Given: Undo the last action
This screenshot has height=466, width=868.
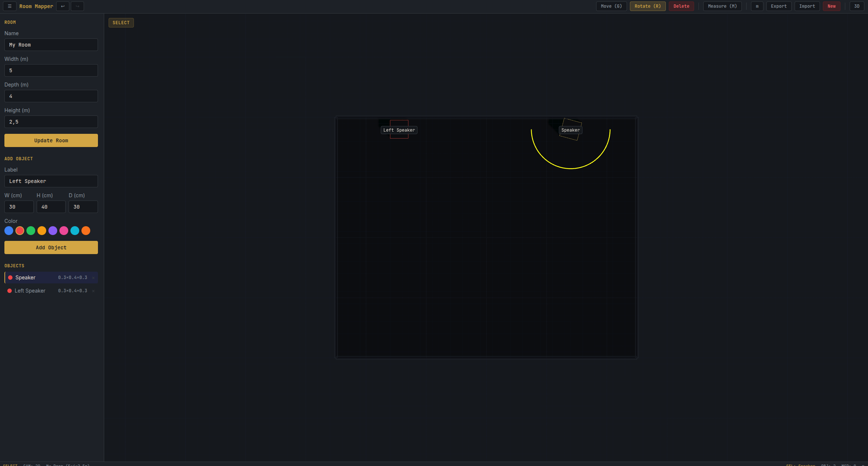Looking at the screenshot, I should pos(62,6).
